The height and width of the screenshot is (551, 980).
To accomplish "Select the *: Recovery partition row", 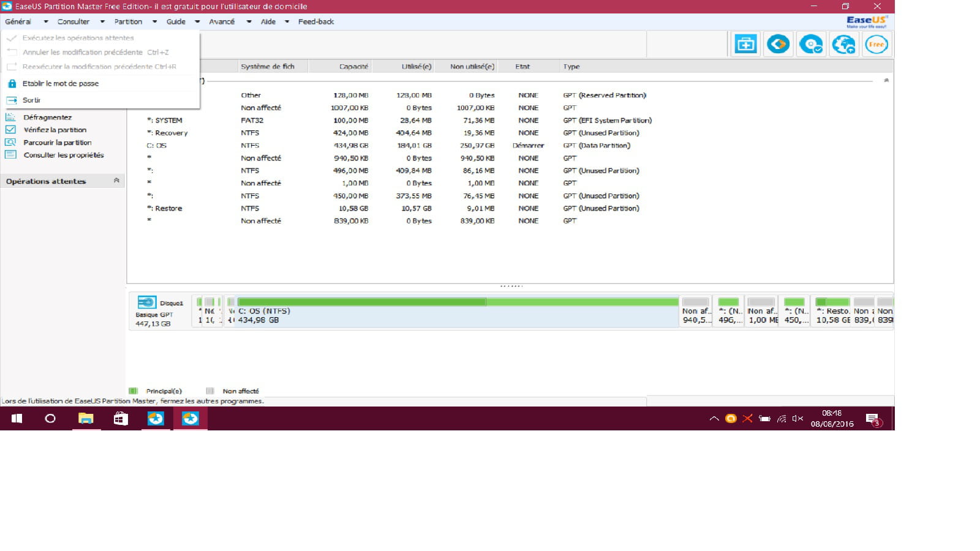I will 510,133.
